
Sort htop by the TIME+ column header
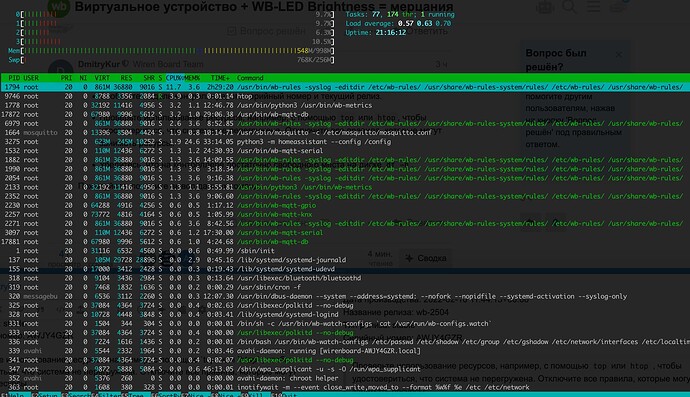pyautogui.click(x=220, y=78)
